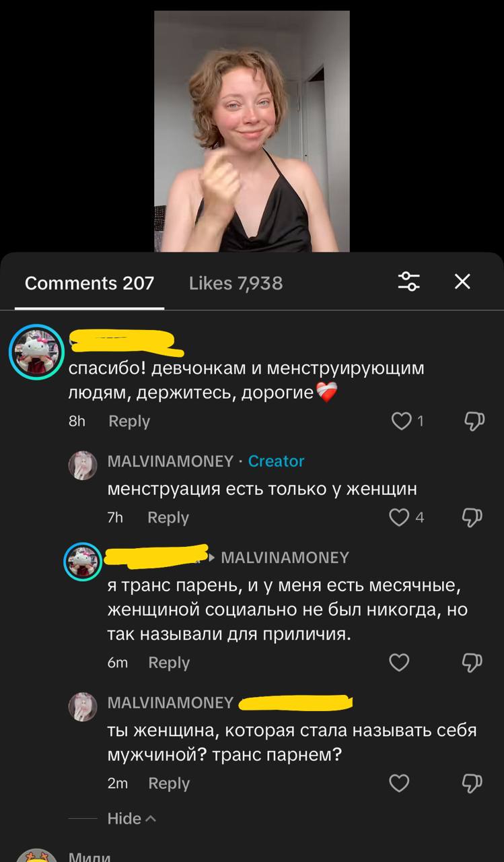Screen dimensions: 504x862
Task: Like the reply posted 6m ago
Action: pyautogui.click(x=400, y=663)
